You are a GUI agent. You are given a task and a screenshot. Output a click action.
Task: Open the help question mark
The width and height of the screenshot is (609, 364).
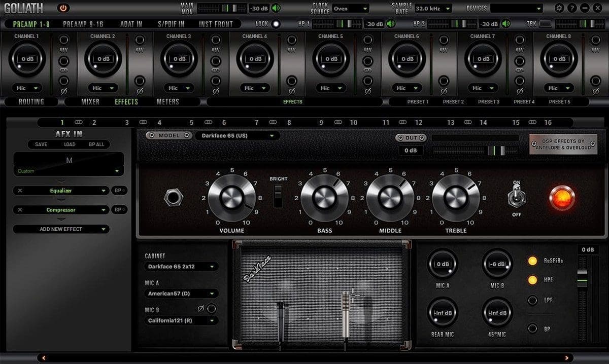pyautogui.click(x=572, y=8)
